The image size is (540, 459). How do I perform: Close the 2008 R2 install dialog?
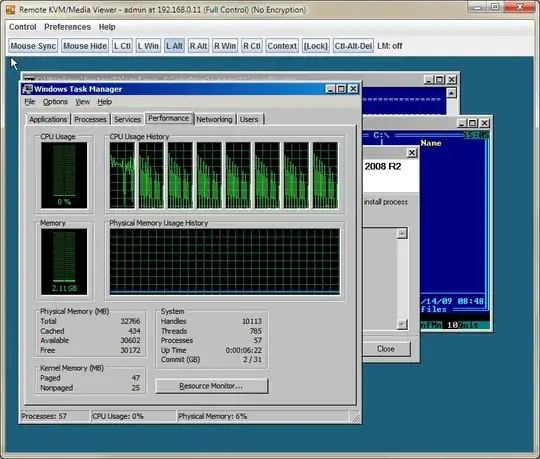tap(412, 153)
